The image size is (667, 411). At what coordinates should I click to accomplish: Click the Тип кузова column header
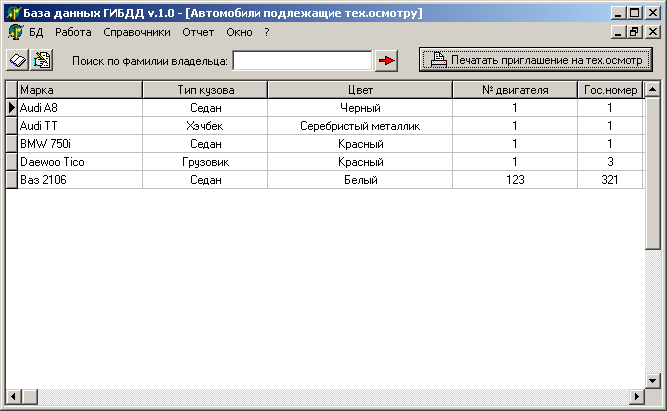205,90
